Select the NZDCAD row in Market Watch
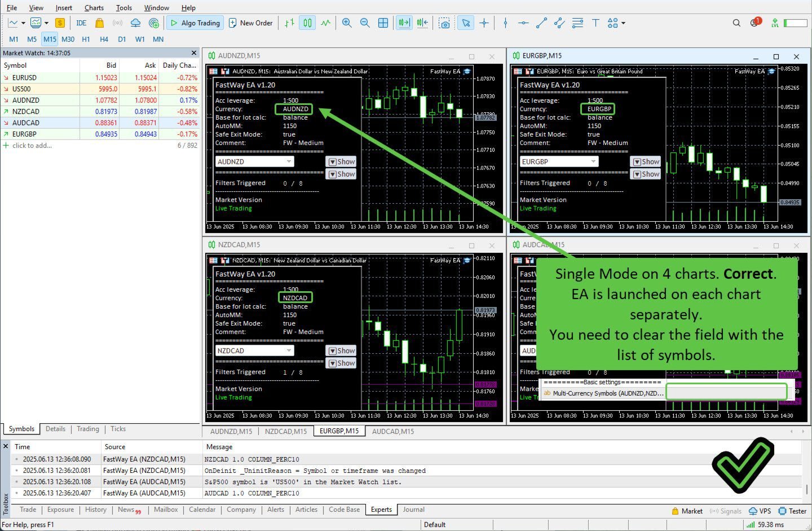The width and height of the screenshot is (812, 531). [x=26, y=112]
